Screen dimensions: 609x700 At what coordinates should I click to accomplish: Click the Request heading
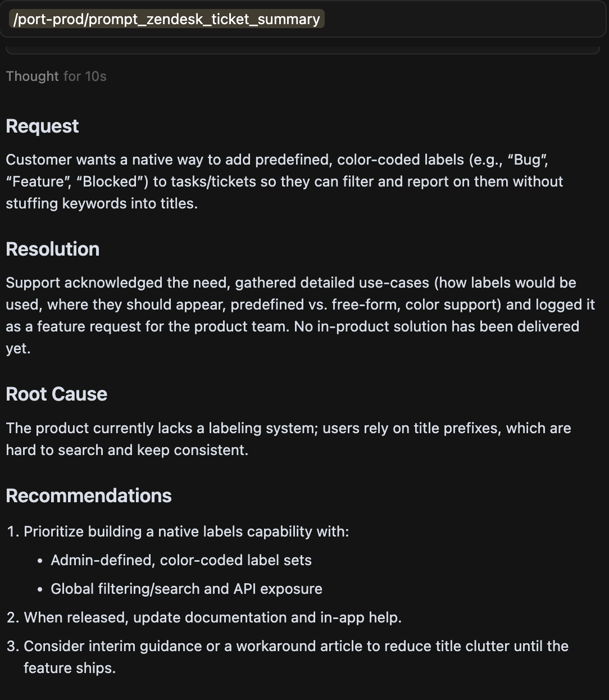tap(42, 126)
